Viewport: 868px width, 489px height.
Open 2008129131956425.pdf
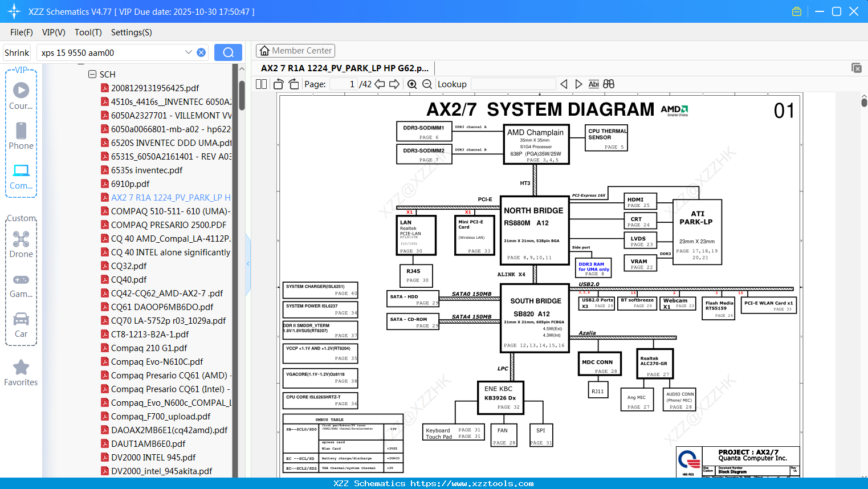point(155,88)
